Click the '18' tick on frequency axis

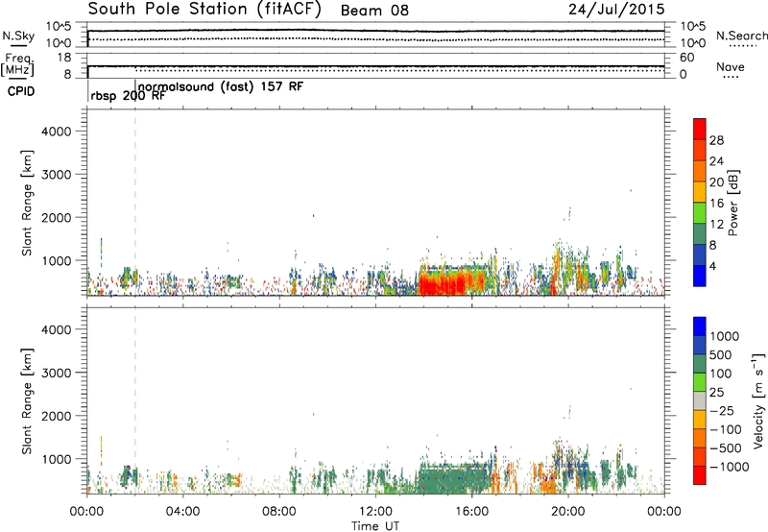pos(64,58)
